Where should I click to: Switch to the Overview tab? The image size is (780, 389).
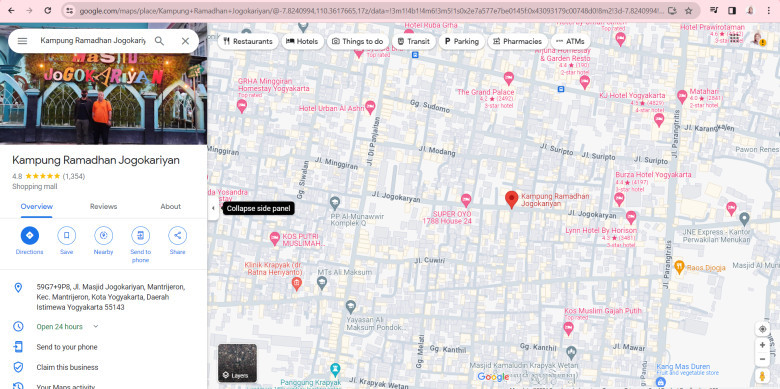tap(37, 206)
